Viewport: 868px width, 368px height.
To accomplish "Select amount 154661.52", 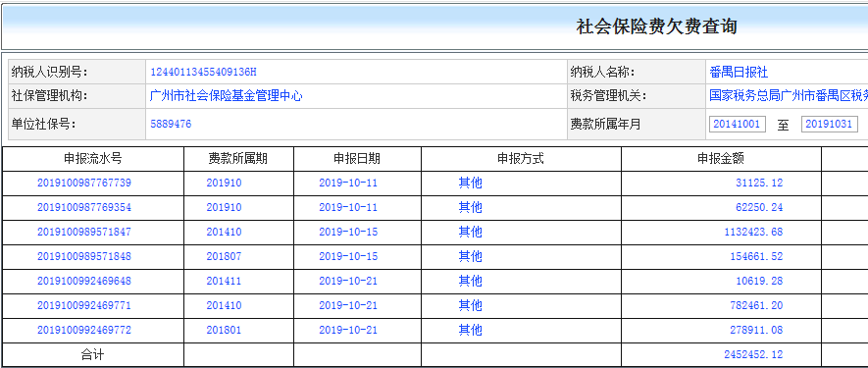I will 756,256.
